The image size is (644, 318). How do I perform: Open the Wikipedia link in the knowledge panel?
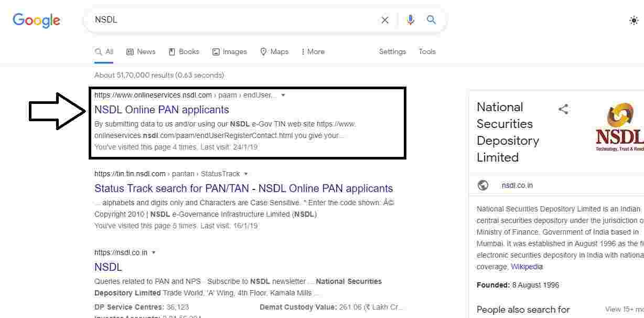tap(527, 267)
